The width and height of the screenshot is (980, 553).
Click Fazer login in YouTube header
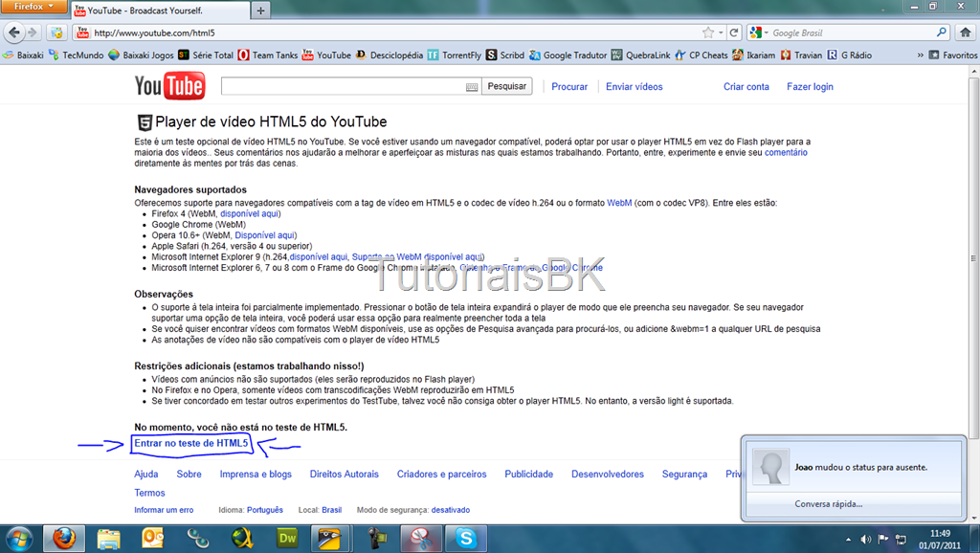coord(810,87)
